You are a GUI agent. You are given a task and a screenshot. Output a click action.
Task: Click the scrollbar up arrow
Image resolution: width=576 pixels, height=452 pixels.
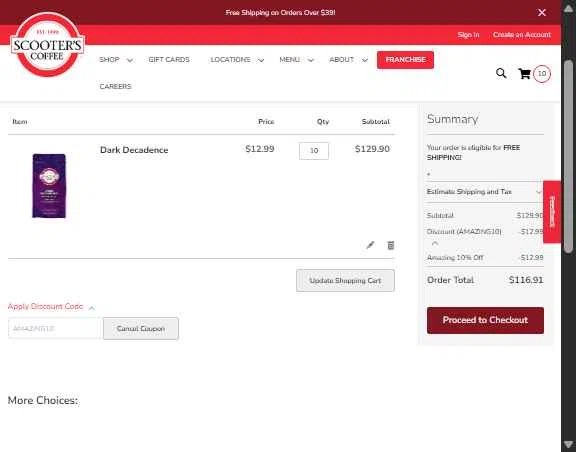coord(568,9)
